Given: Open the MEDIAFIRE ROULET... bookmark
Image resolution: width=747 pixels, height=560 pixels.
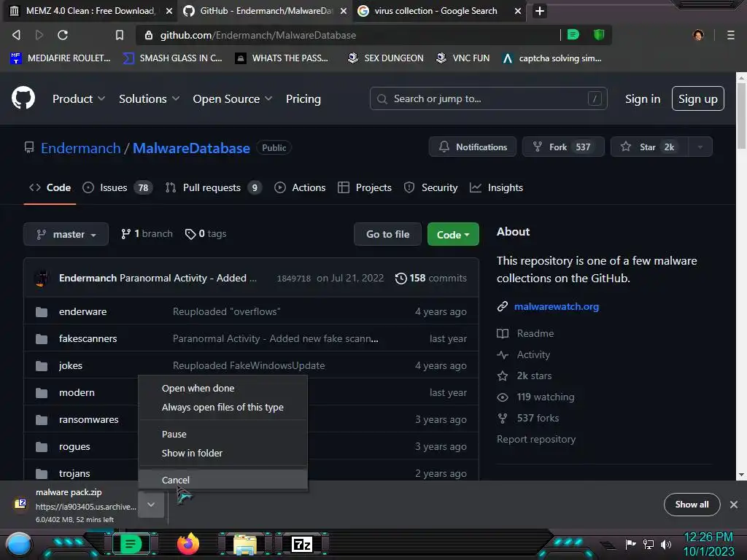Looking at the screenshot, I should (60, 58).
